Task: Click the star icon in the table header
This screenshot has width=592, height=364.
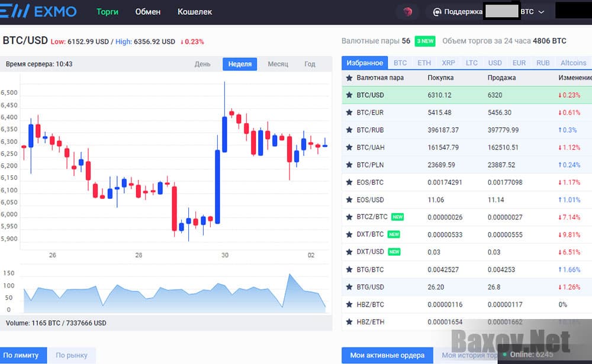Action: coord(349,78)
